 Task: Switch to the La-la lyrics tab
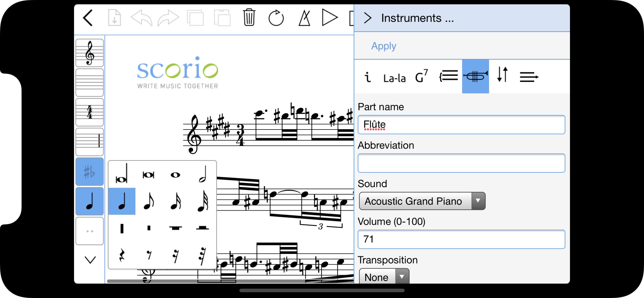394,78
